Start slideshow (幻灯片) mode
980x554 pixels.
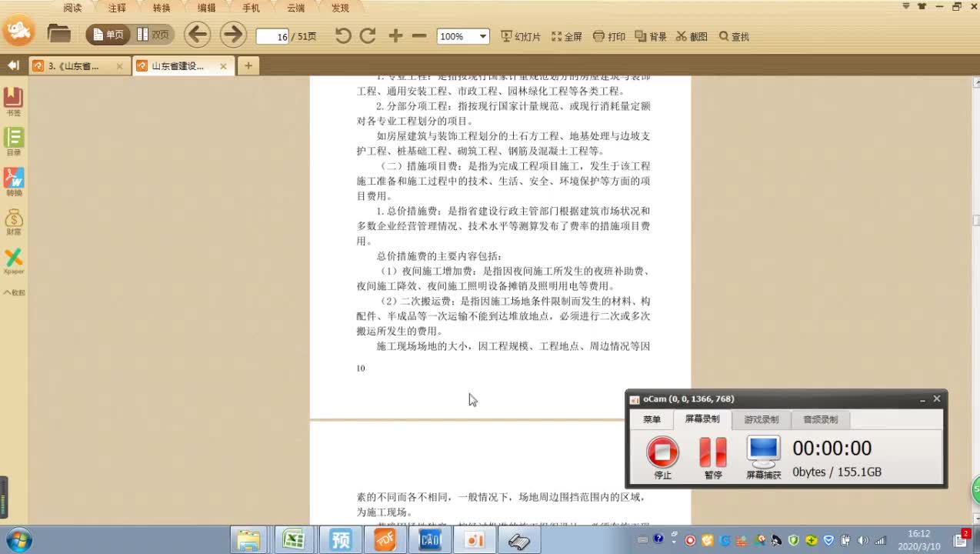(521, 36)
